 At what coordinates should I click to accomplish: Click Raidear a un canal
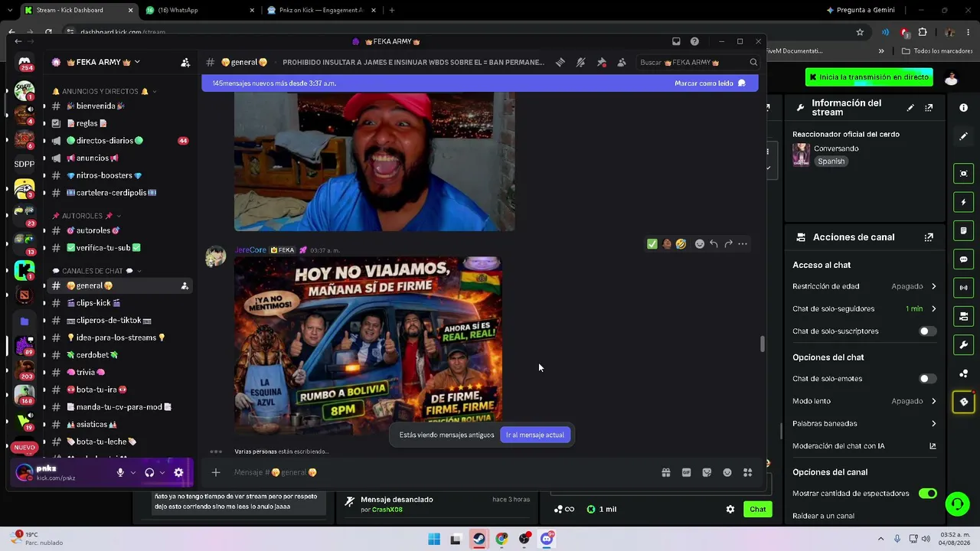click(824, 516)
